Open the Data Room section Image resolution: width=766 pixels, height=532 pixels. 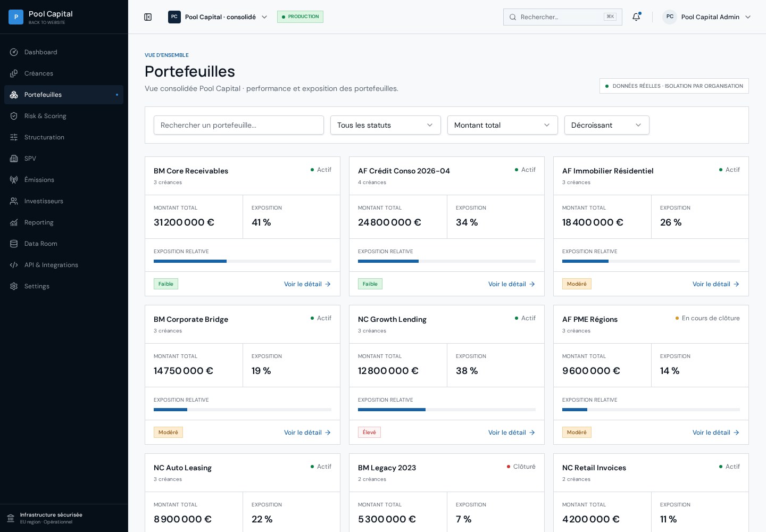64,244
